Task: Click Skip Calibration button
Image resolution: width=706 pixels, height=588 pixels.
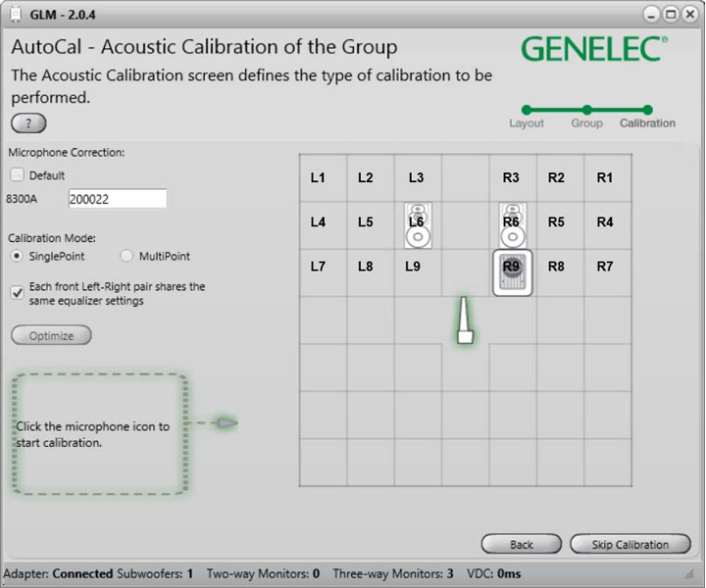Action: point(630,544)
